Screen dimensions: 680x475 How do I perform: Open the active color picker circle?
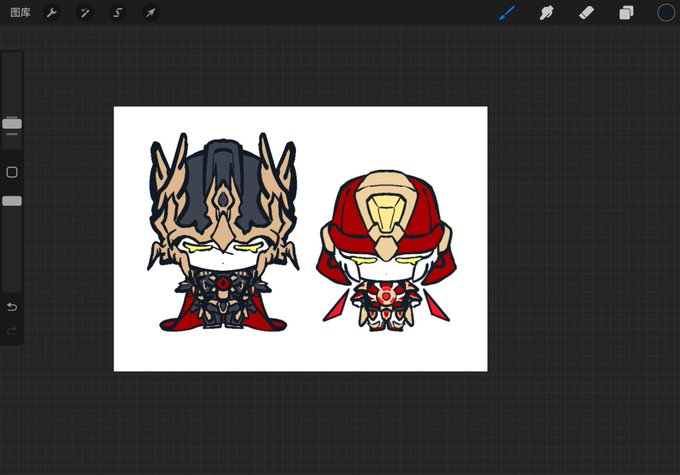point(666,13)
